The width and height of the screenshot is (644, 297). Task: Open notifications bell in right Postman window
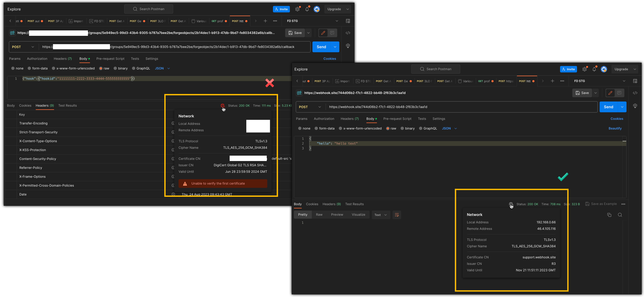pyautogui.click(x=594, y=69)
